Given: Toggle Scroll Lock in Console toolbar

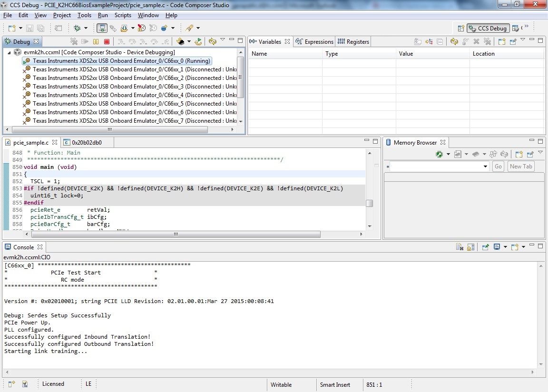Looking at the screenshot, I should (471, 247).
